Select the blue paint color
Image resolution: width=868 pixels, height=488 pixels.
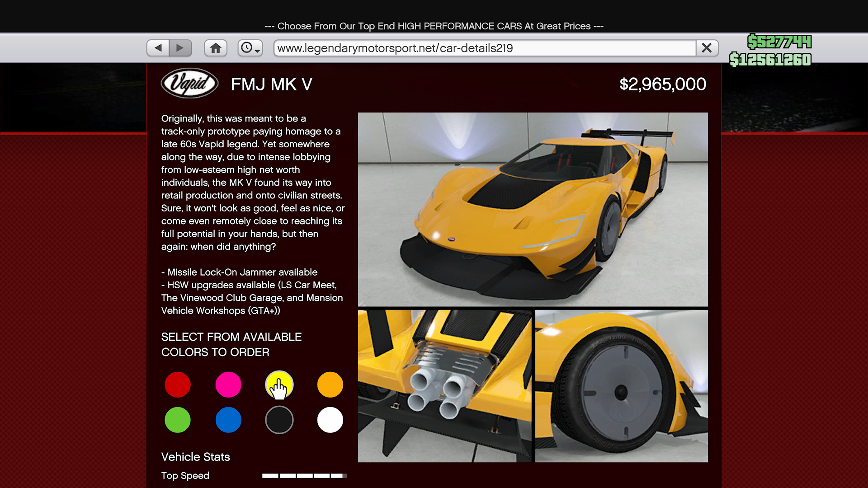point(228,420)
